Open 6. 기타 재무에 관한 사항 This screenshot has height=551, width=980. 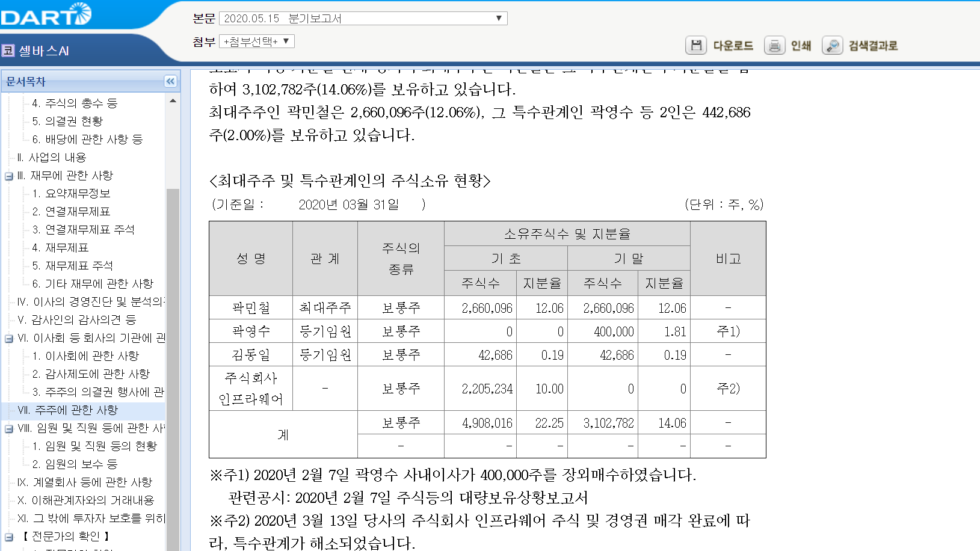click(x=93, y=284)
